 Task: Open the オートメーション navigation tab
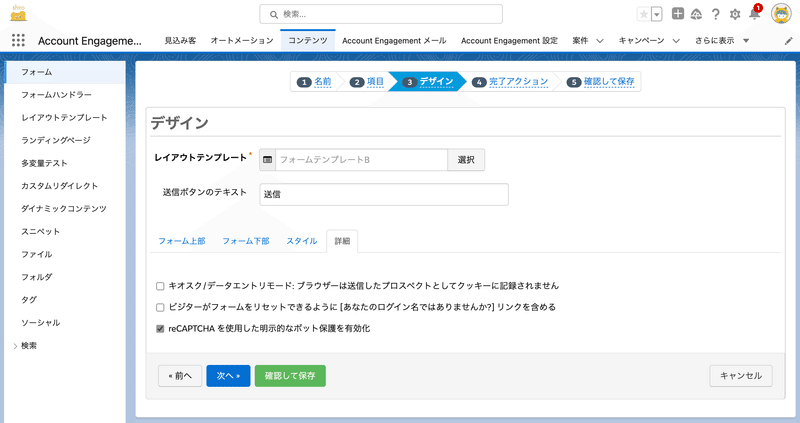point(242,40)
